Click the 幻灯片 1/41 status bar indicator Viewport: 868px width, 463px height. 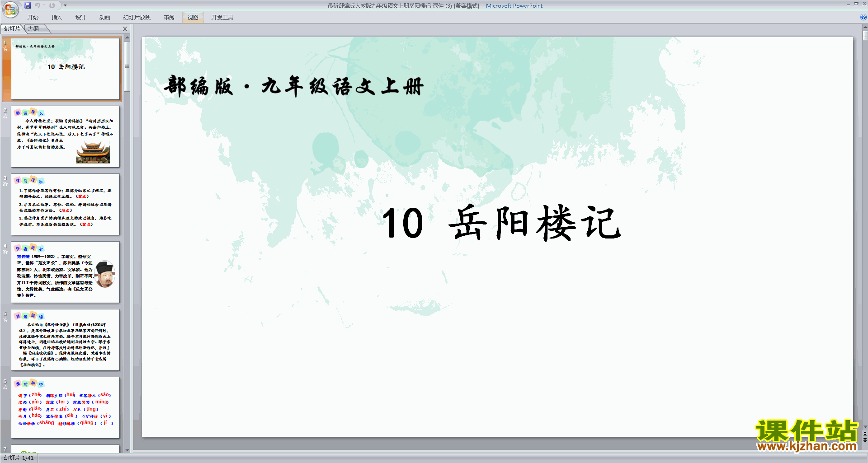[19, 458]
